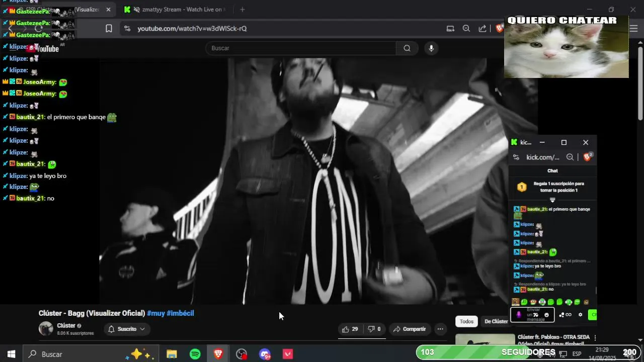Select the Todos filter chip

[466, 321]
